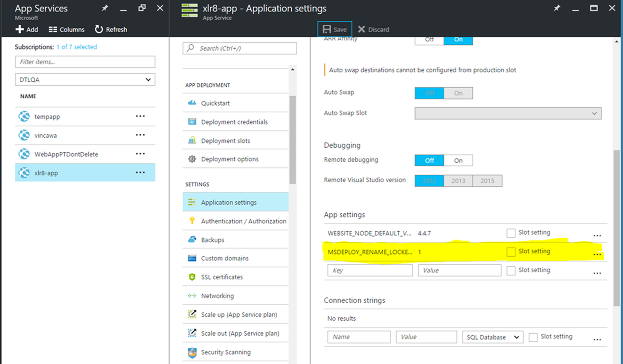Open the SSL certificates shield icon

(192, 277)
